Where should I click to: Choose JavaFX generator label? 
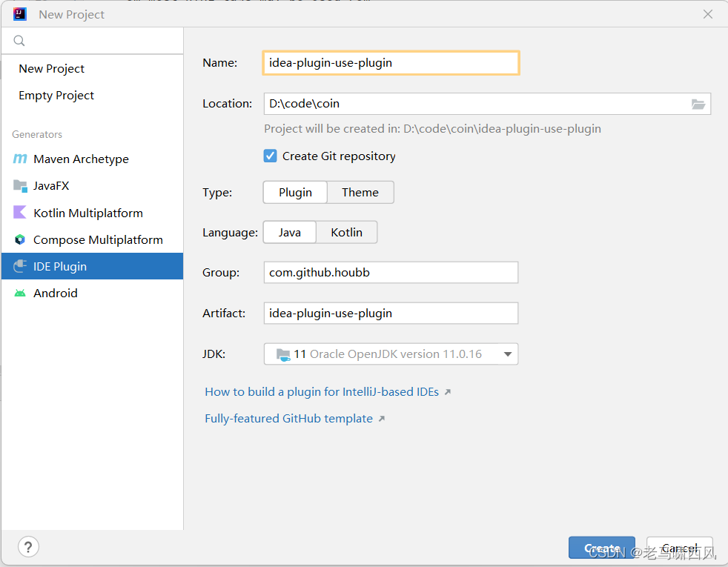click(51, 185)
